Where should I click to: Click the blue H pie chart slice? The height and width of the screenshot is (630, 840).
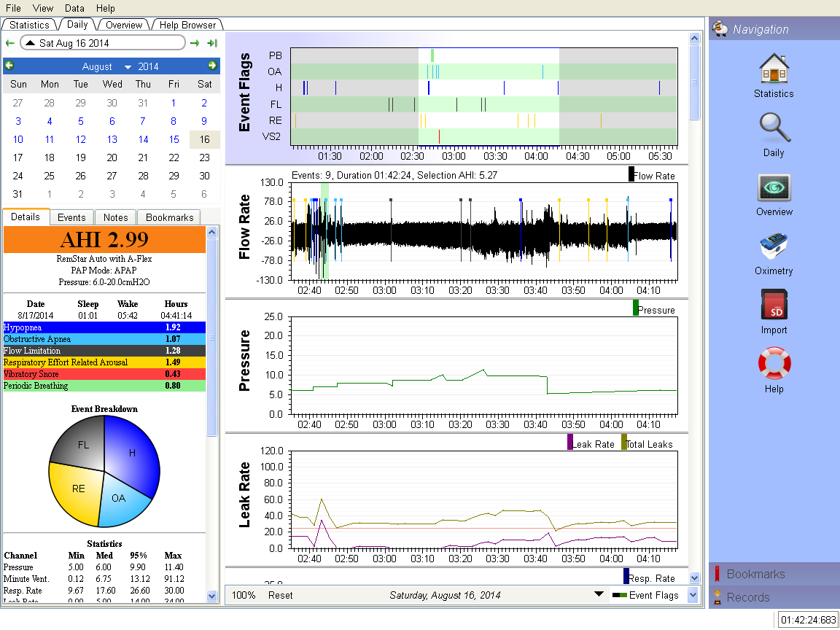[132, 453]
